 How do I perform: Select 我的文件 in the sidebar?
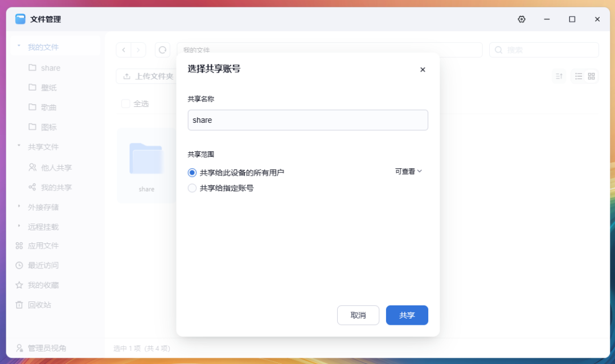[x=43, y=47]
